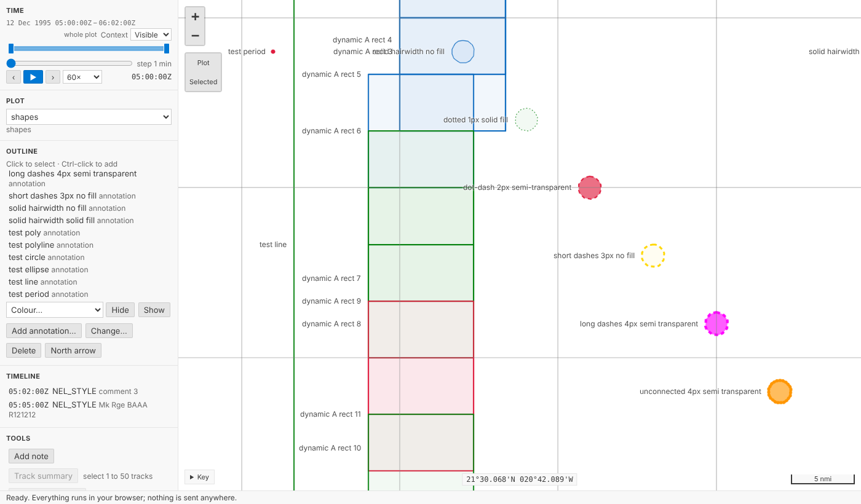Zoom out with the minus button
This screenshot has height=504, width=861.
pos(195,36)
